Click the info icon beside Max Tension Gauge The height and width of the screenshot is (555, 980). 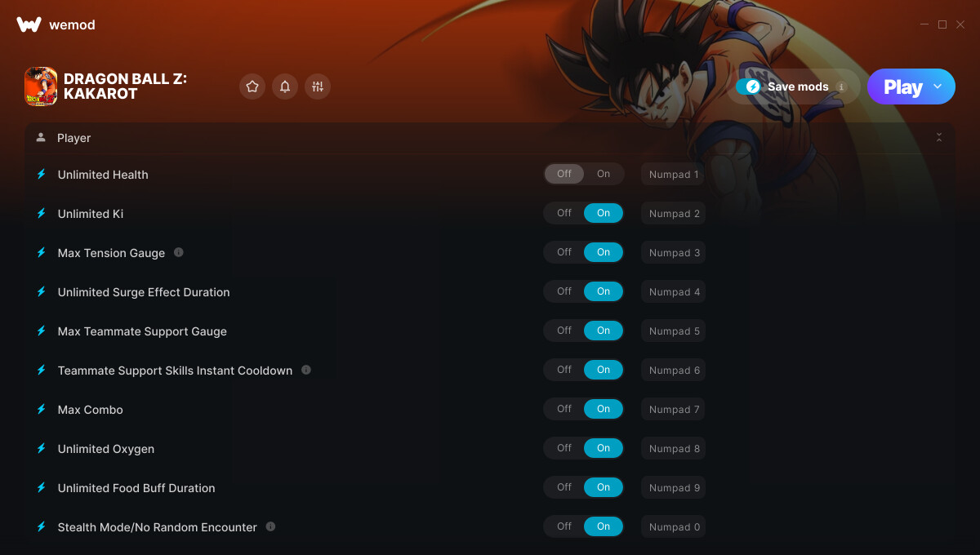[x=179, y=252]
